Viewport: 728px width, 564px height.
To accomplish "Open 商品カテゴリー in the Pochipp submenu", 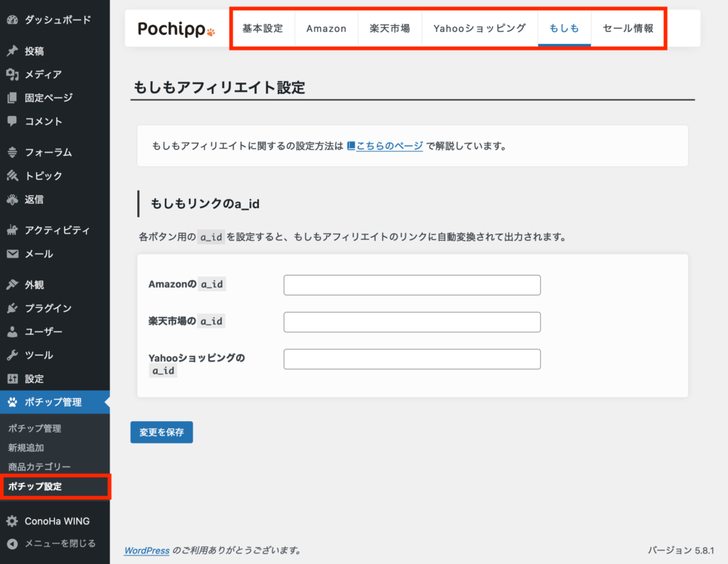I will [40, 467].
